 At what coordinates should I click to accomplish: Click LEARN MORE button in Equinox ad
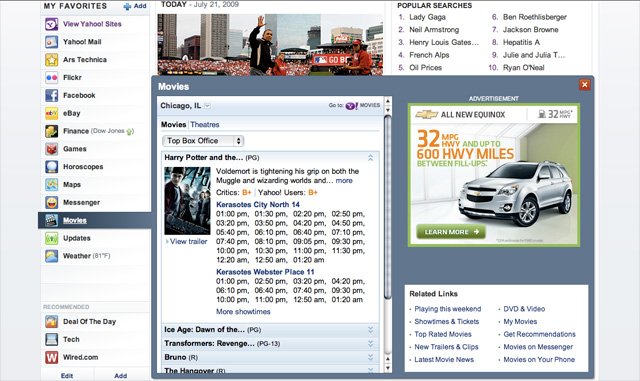(x=451, y=232)
